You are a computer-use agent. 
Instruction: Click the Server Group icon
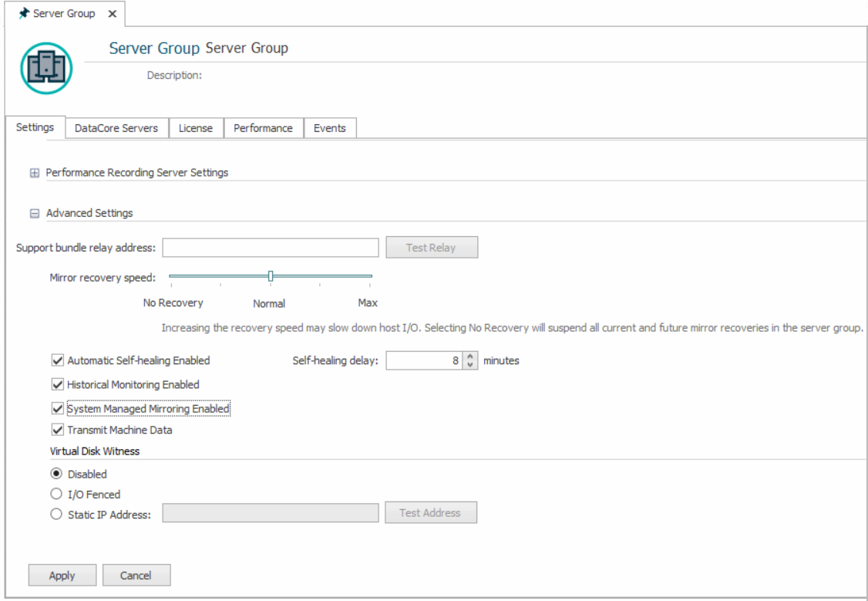click(x=45, y=68)
